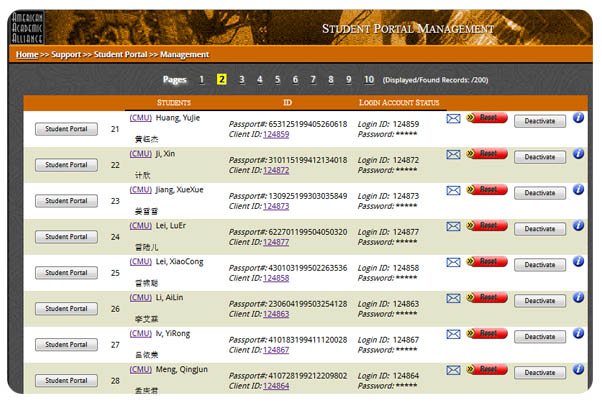Open page 8 in pagination

pyautogui.click(x=331, y=79)
